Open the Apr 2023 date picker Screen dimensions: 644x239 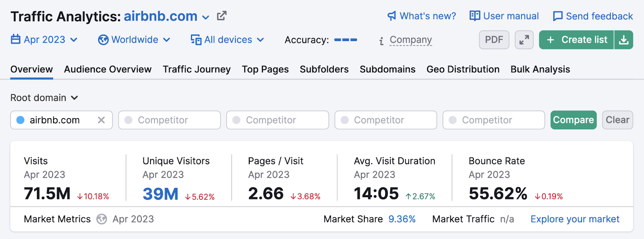coord(44,40)
